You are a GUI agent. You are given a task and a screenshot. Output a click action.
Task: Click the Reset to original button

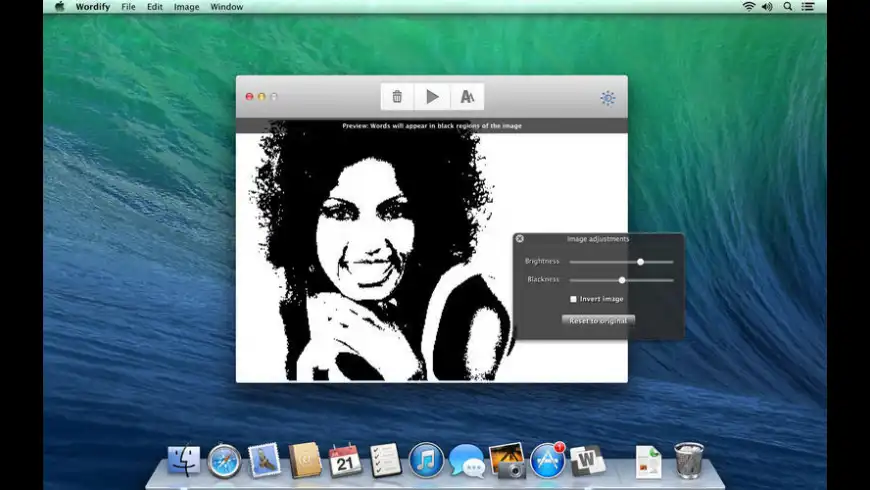click(x=598, y=321)
